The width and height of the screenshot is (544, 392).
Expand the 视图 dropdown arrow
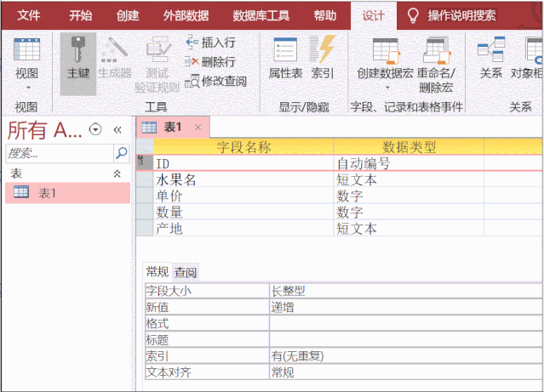click(x=27, y=87)
